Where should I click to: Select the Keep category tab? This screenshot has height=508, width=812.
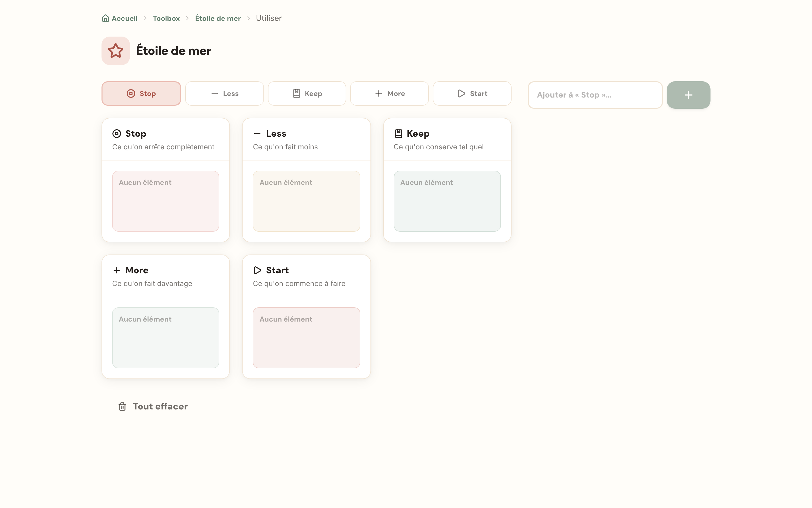[307, 94]
